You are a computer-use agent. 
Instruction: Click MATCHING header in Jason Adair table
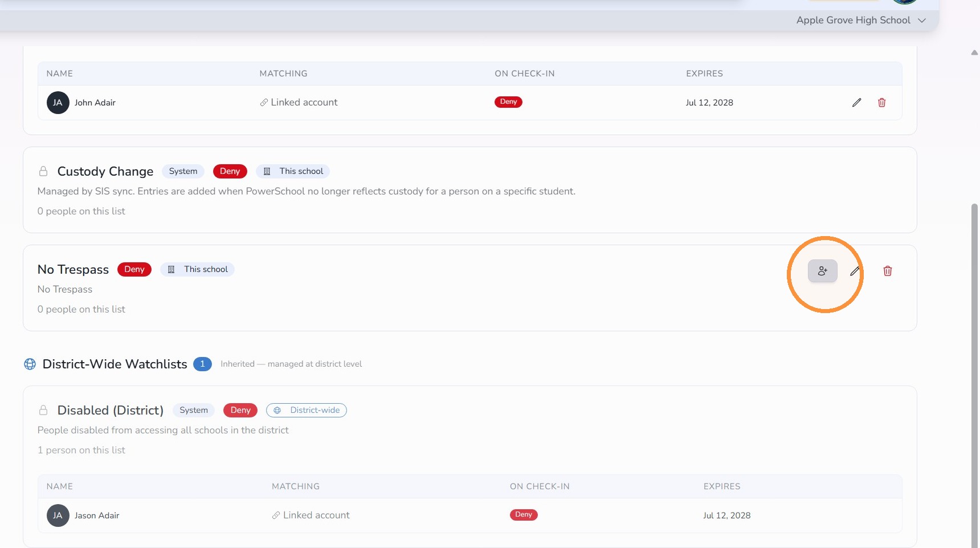[x=296, y=486]
